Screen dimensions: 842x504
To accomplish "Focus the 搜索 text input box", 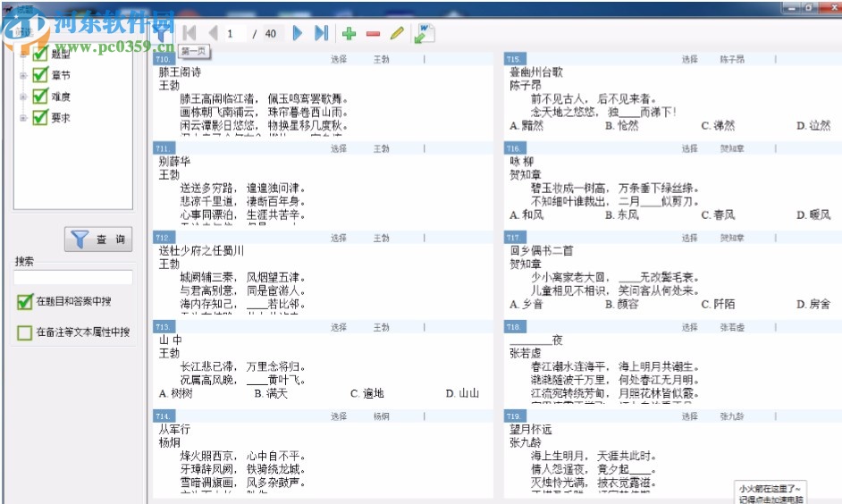I will point(73,278).
